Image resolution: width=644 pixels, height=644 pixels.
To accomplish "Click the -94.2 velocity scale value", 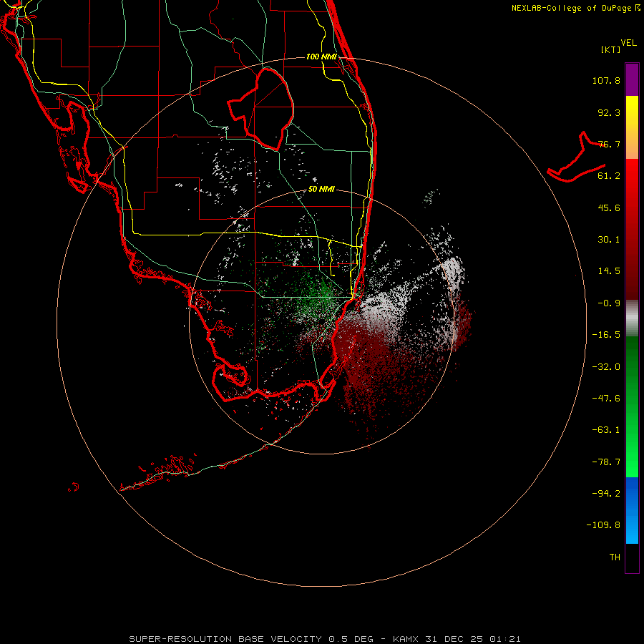I will pos(606,494).
